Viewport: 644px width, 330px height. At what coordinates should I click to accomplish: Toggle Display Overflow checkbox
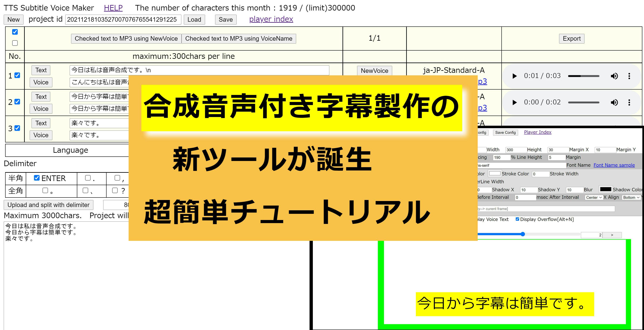click(517, 219)
